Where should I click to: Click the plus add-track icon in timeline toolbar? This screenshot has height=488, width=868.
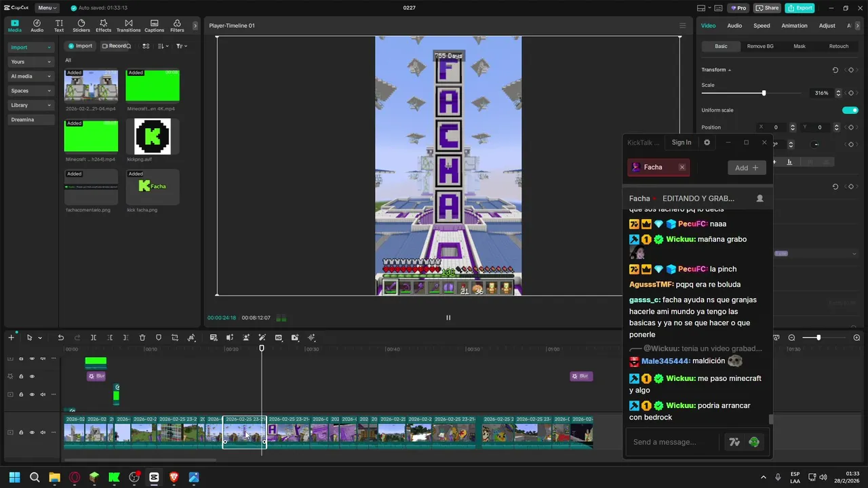pyautogui.click(x=11, y=338)
